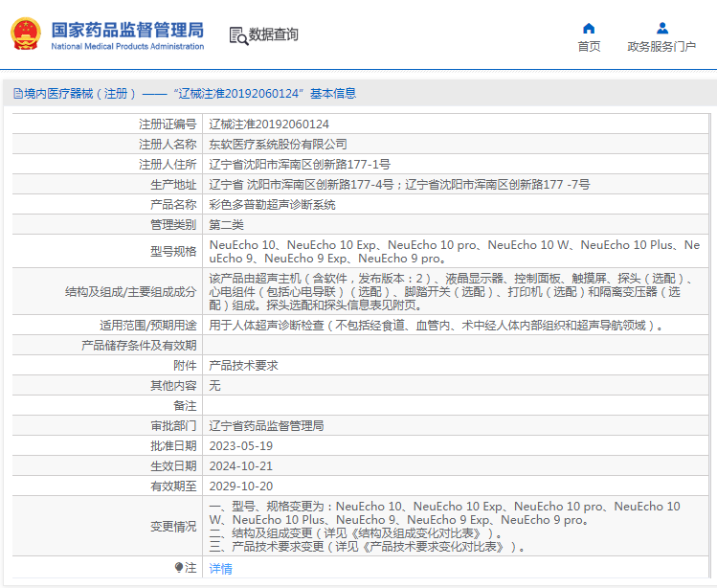The image size is (717, 588).
Task: Click attachment value 产品技术要求
Action: pyautogui.click(x=243, y=366)
